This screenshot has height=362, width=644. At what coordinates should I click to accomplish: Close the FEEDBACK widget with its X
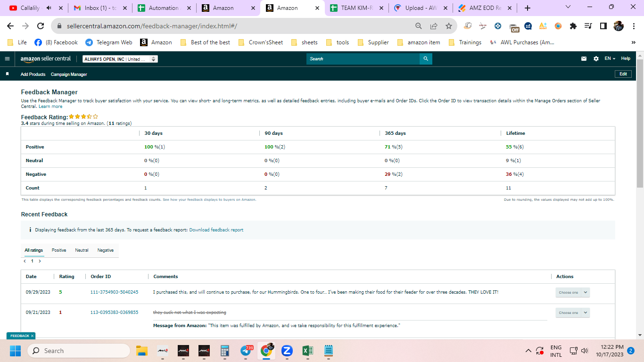[x=32, y=336]
